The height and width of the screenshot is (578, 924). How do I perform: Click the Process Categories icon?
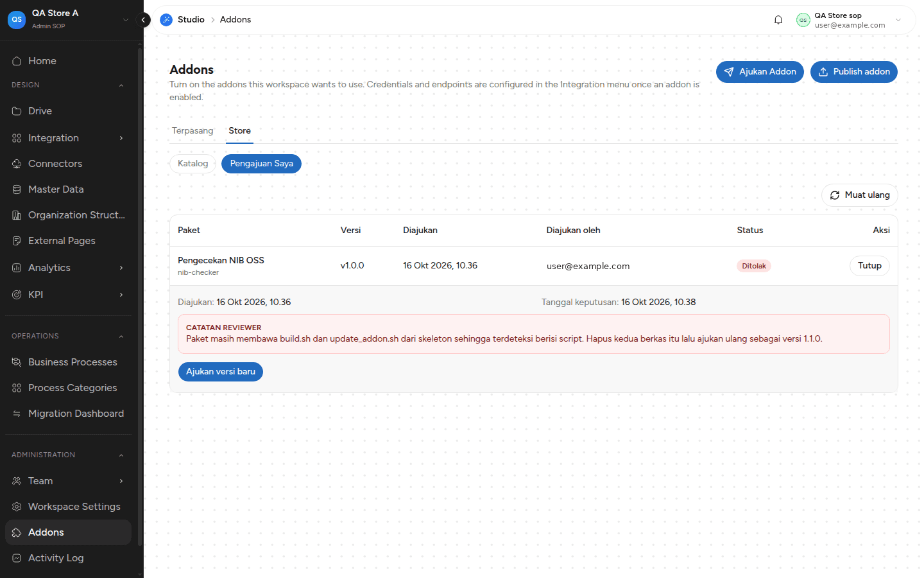click(17, 388)
